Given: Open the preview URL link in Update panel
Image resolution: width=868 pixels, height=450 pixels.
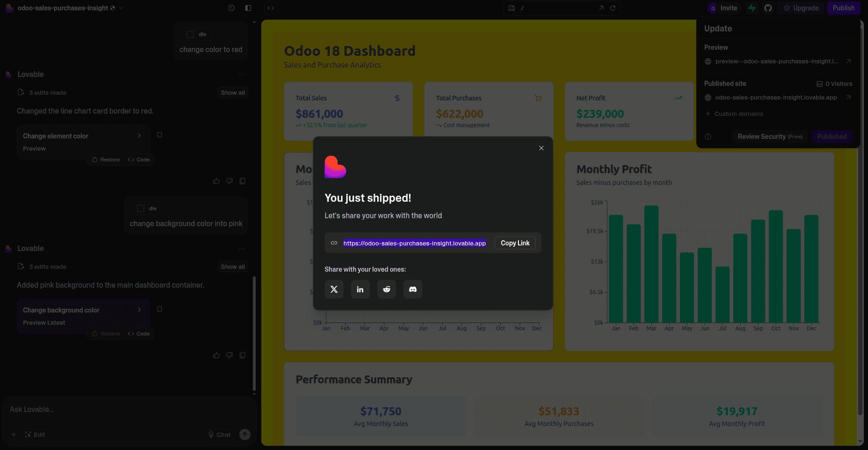Looking at the screenshot, I should point(777,61).
